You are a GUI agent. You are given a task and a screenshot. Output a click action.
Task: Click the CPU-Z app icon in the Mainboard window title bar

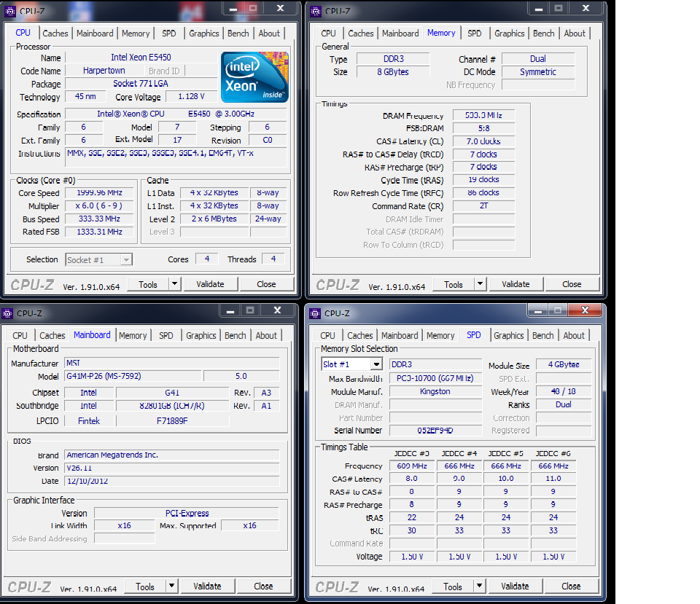pyautogui.click(x=7, y=313)
